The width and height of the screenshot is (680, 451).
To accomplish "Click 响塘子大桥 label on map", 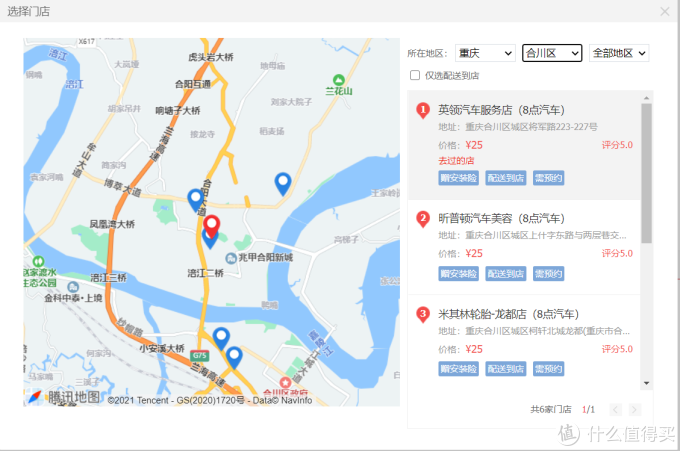I will pos(178,111).
